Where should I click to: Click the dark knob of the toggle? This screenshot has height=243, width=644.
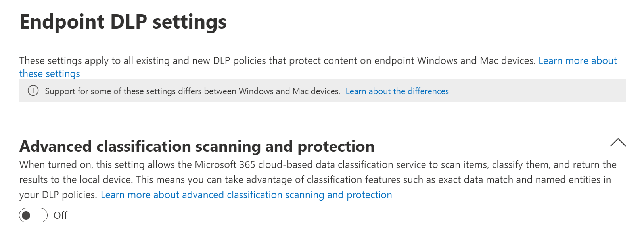pyautogui.click(x=26, y=215)
